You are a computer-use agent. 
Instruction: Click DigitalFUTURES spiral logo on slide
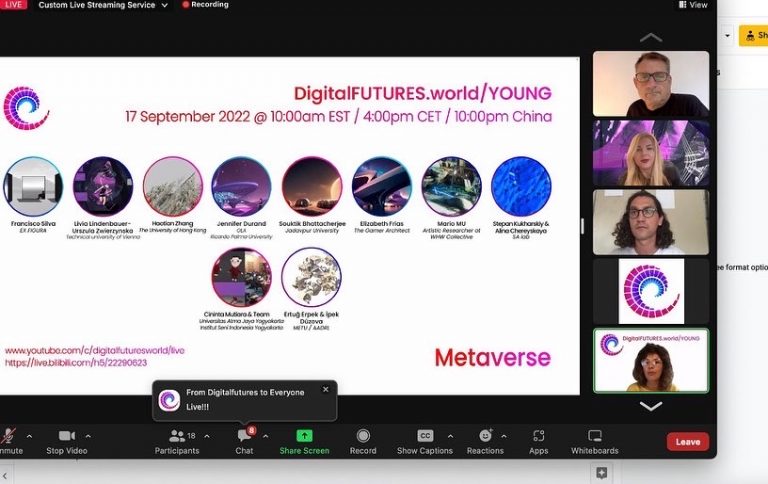click(26, 108)
